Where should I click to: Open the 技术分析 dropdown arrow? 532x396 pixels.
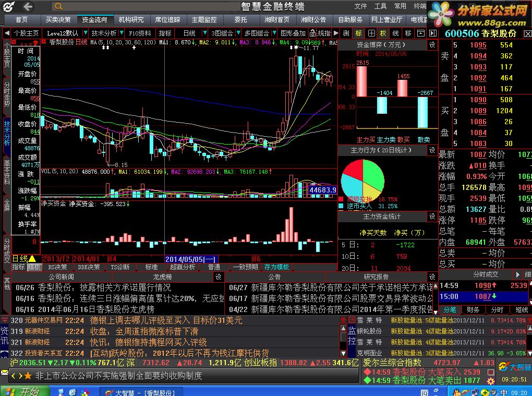(122, 33)
